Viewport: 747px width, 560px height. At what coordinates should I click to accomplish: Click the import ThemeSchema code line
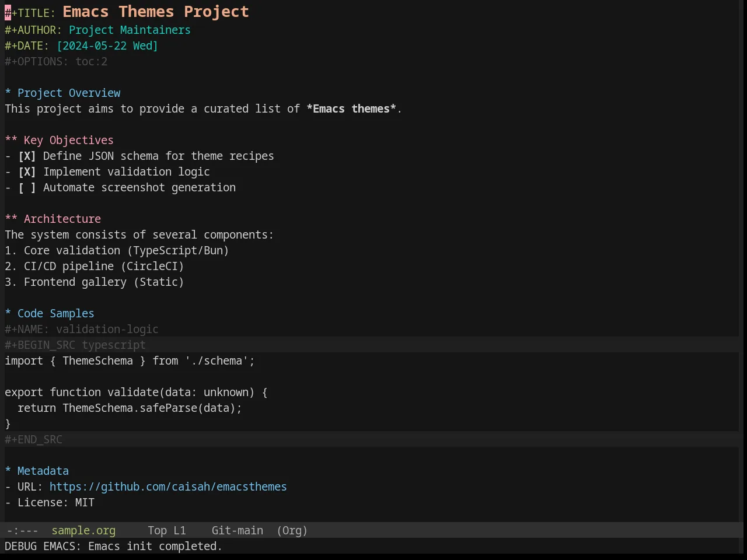click(130, 361)
